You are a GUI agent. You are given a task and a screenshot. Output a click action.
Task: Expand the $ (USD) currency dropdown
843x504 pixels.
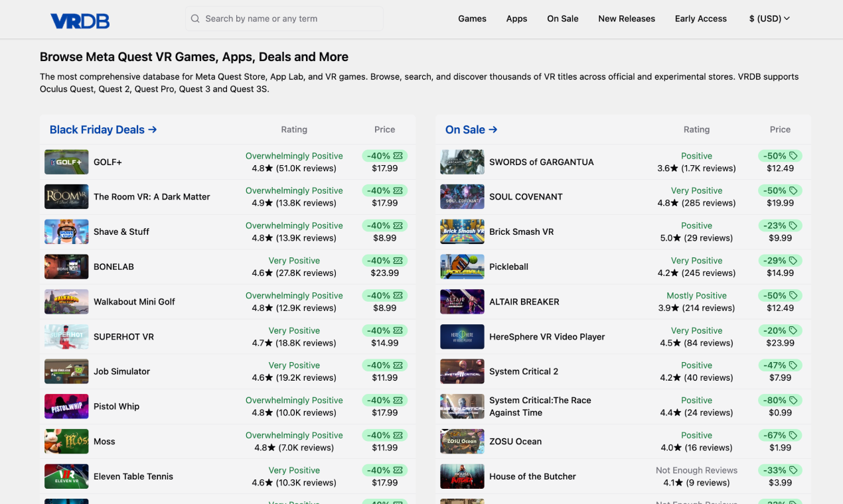(769, 19)
